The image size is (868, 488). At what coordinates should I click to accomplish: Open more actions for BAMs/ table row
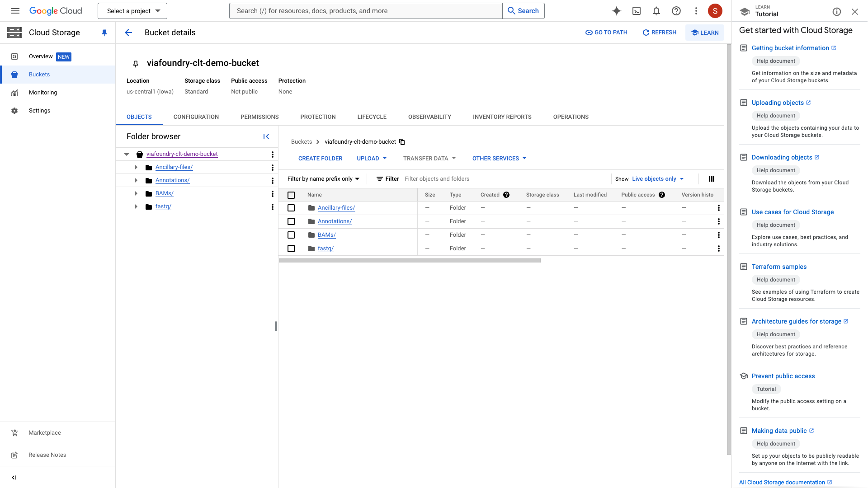pos(718,235)
